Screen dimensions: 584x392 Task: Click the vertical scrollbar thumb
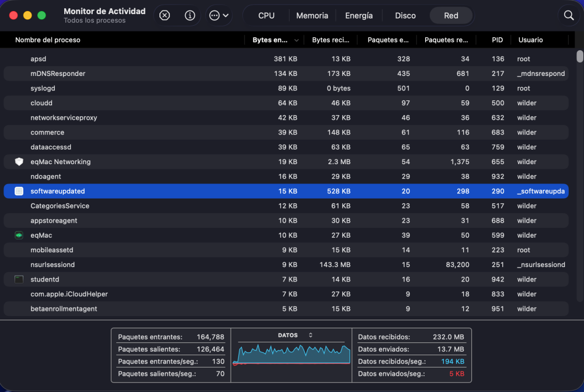point(579,57)
